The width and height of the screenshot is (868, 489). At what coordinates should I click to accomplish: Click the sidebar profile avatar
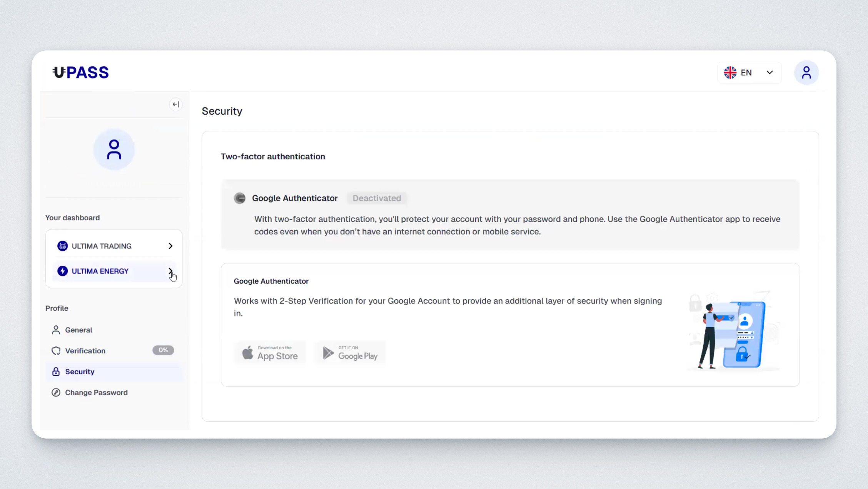click(x=114, y=149)
